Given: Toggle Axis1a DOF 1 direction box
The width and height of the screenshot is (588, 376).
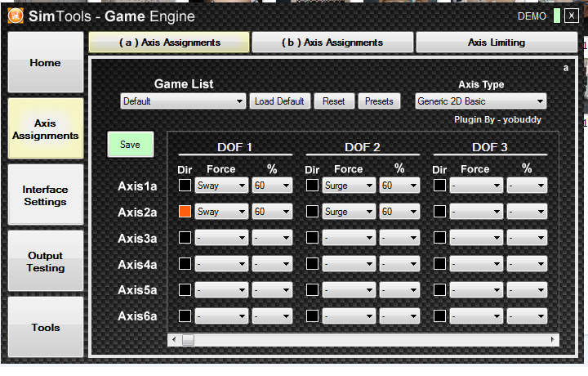Looking at the screenshot, I should [185, 186].
